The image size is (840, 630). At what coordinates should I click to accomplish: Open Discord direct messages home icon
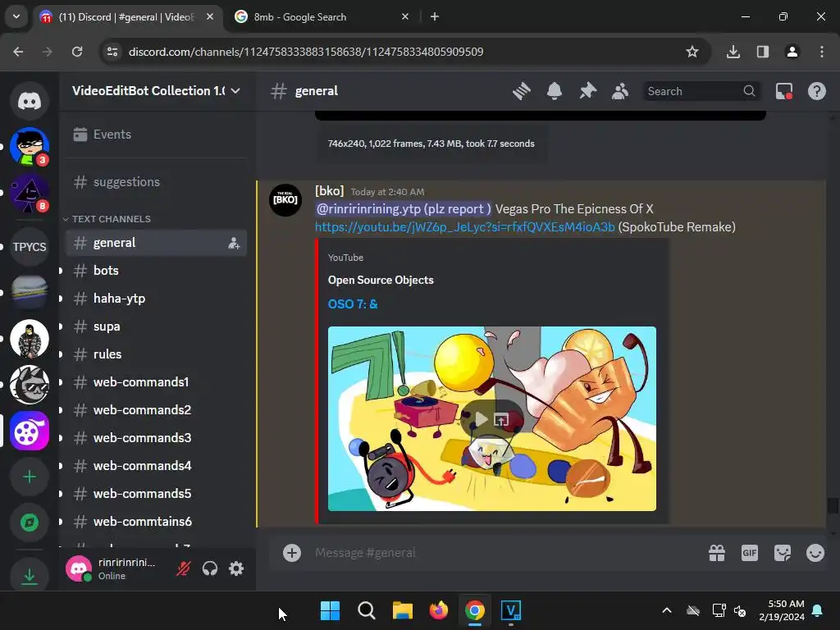(x=30, y=101)
